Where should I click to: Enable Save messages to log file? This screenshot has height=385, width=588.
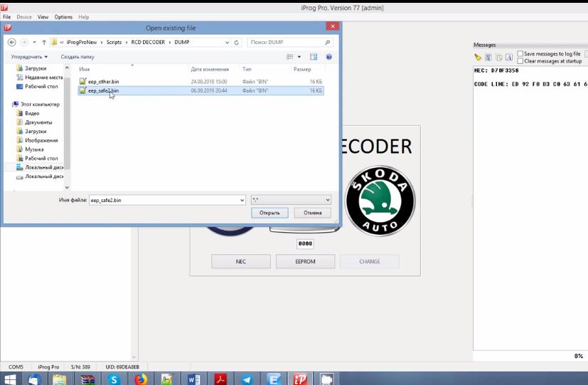520,53
